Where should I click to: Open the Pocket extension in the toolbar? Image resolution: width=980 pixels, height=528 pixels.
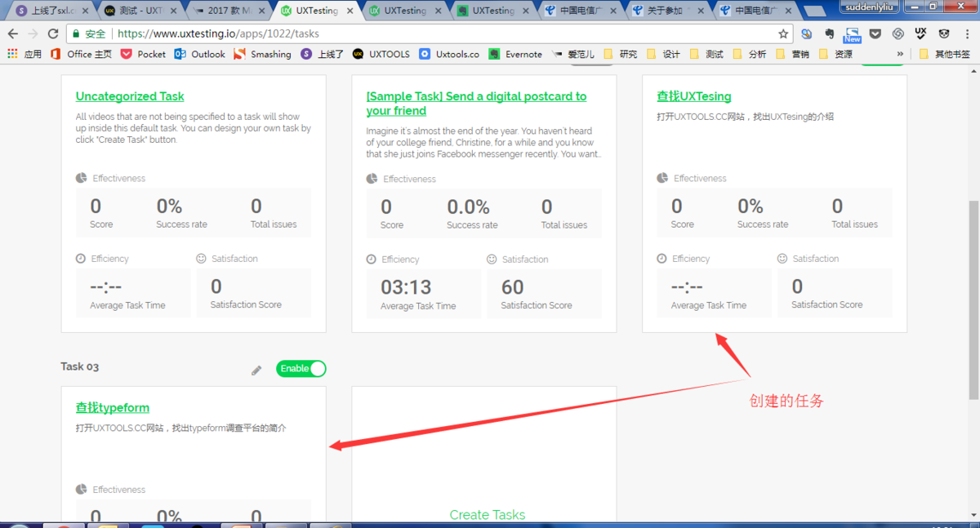pos(875,34)
